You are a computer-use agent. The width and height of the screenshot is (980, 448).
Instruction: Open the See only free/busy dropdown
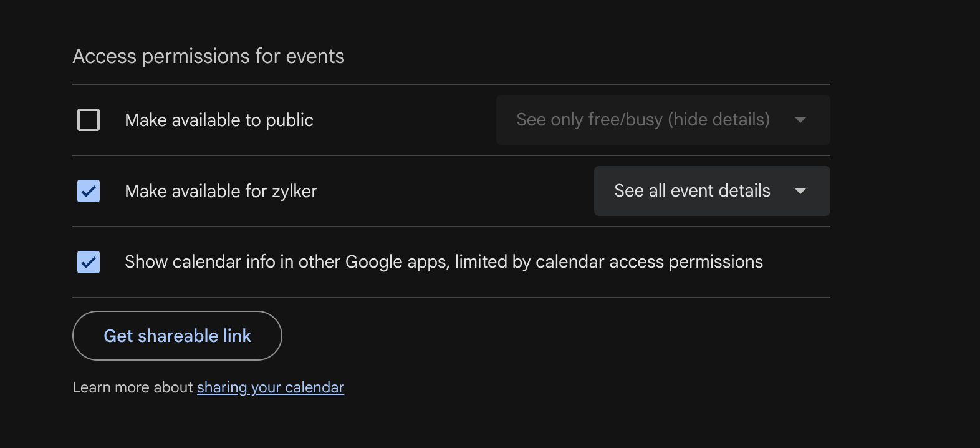point(663,120)
